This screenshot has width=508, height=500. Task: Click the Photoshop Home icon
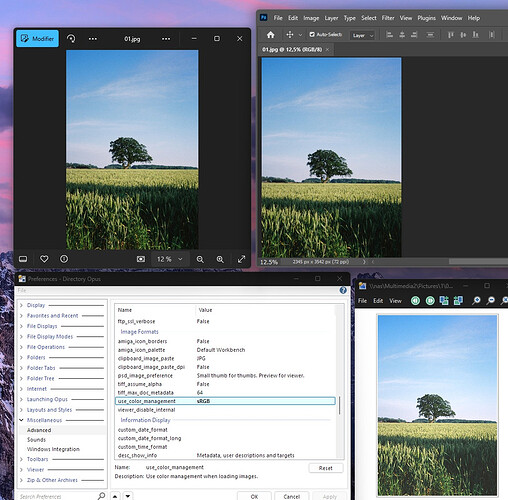click(271, 35)
